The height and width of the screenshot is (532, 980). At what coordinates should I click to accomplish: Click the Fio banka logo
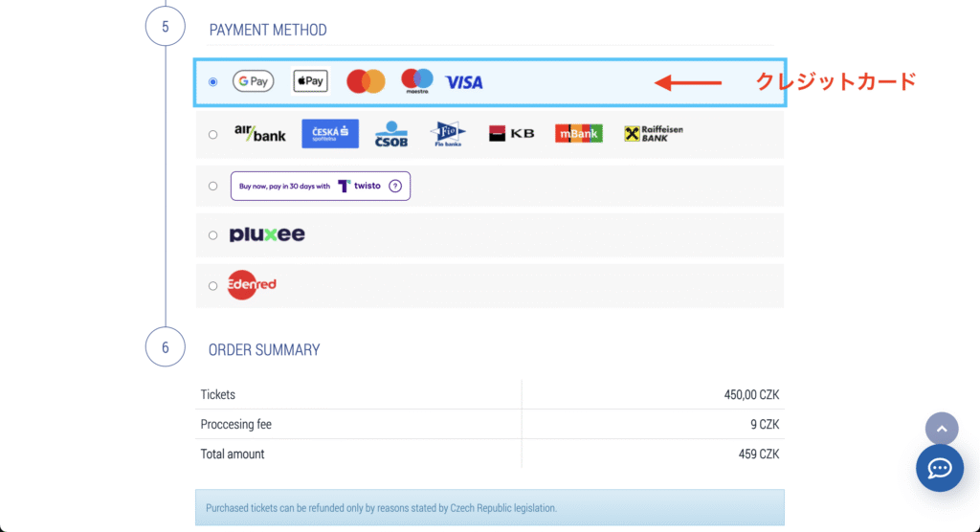pyautogui.click(x=447, y=134)
